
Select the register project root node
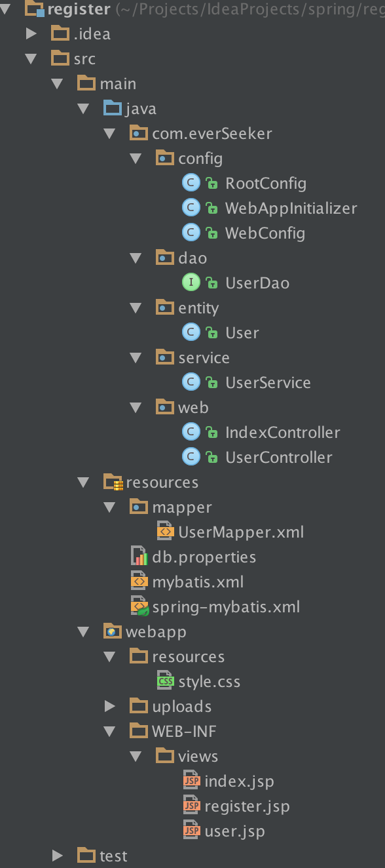click(79, 9)
